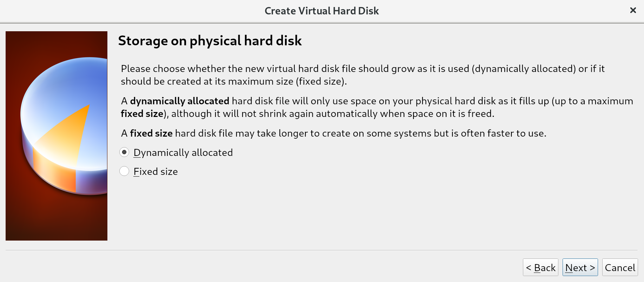Close the dialog with the X icon

(633, 11)
